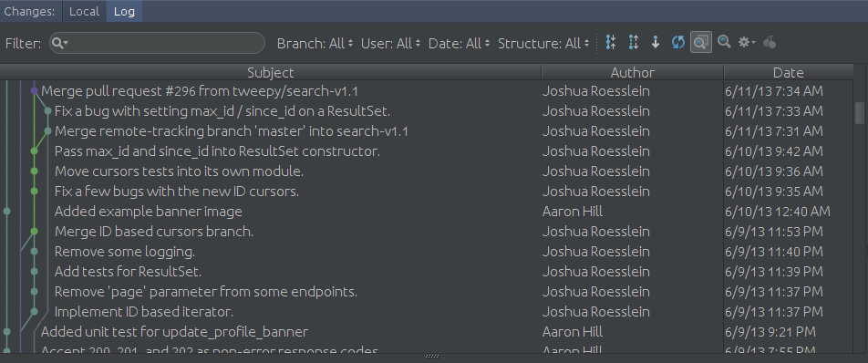The width and height of the screenshot is (868, 363).
Task: Click the magnifier icon beside Show Details
Action: 724,42
